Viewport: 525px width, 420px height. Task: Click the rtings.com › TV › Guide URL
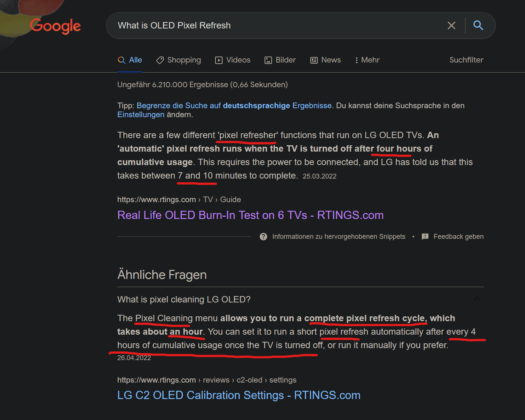(x=179, y=200)
